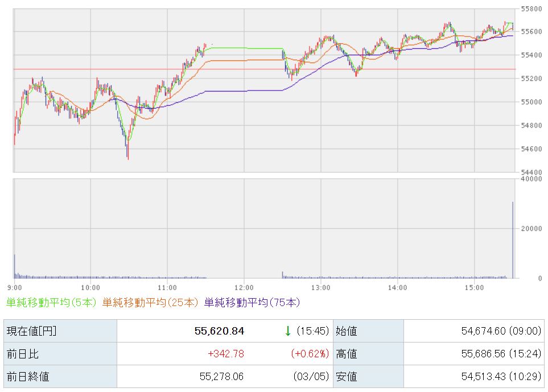Click the purple 単純移動平均(75本) legend

252,303
